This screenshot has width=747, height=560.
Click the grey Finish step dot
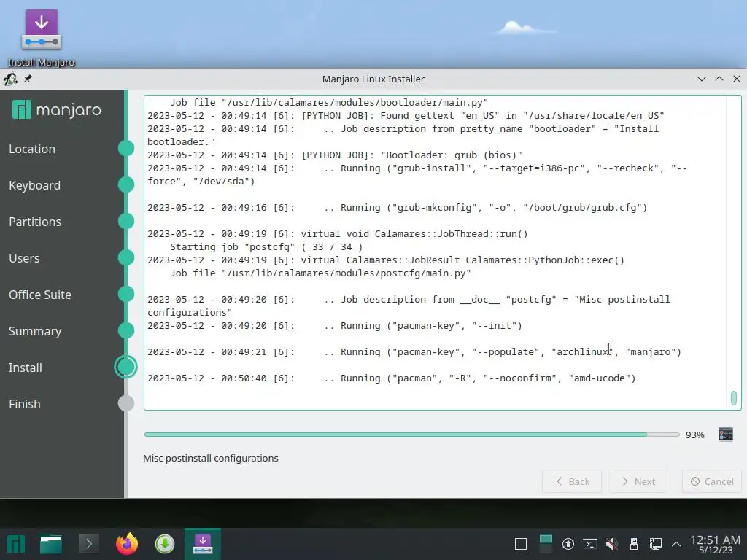pyautogui.click(x=126, y=403)
